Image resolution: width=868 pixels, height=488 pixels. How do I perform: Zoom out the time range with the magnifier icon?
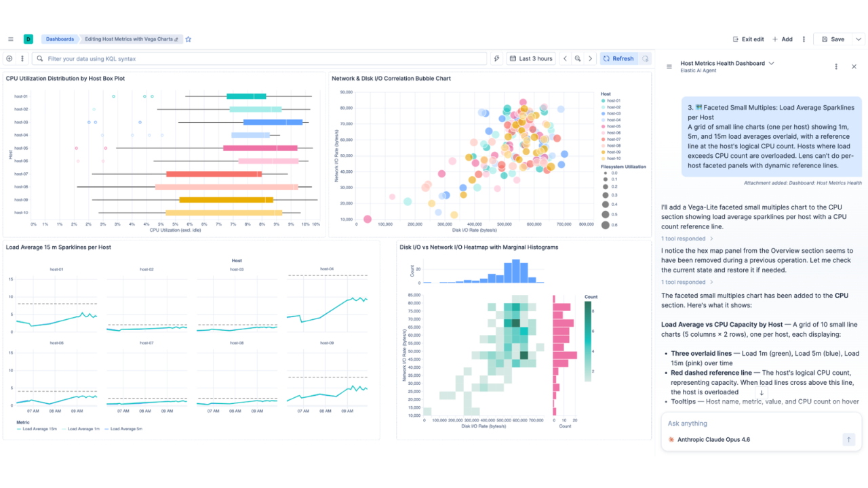[578, 59]
